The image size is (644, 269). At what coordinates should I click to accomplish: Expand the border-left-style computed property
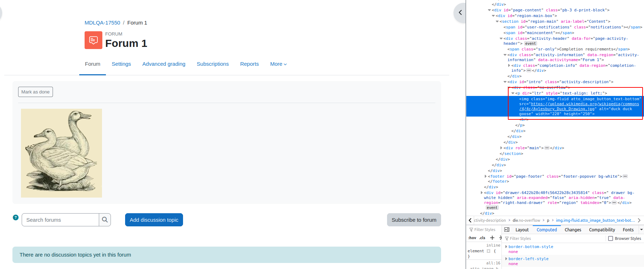(x=506, y=259)
